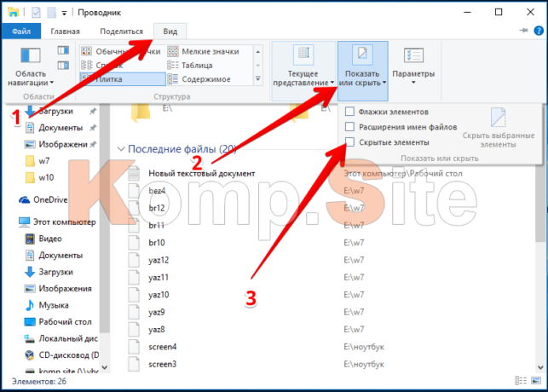Collapse Последние файлы group chevron
The width and height of the screenshot is (548, 392).
click(121, 149)
